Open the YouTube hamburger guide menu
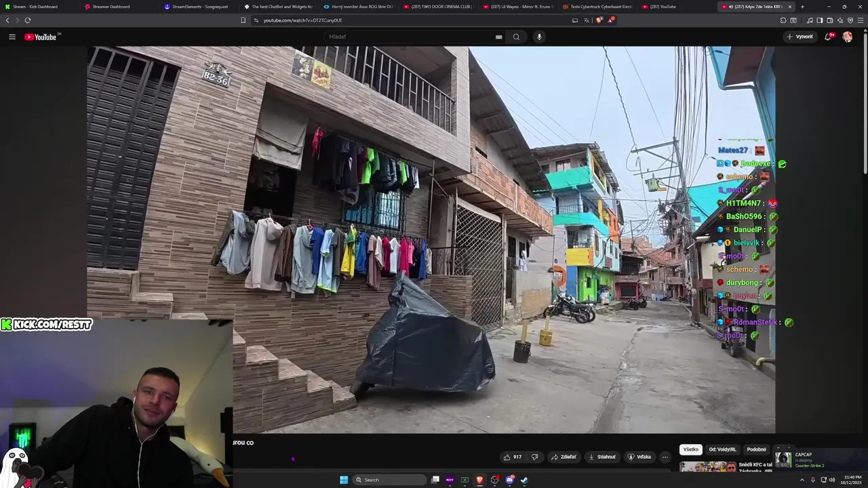868x488 pixels. click(12, 37)
